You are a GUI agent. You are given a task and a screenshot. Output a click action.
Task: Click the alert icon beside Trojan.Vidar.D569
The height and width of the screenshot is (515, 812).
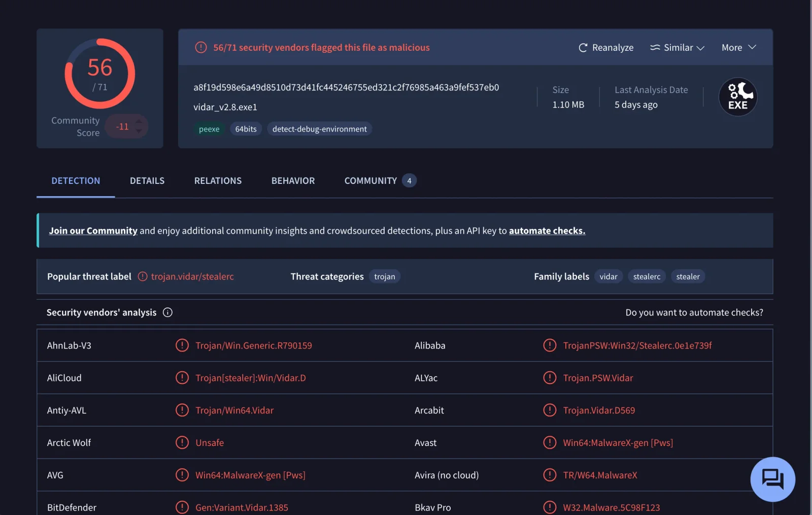[x=550, y=410]
